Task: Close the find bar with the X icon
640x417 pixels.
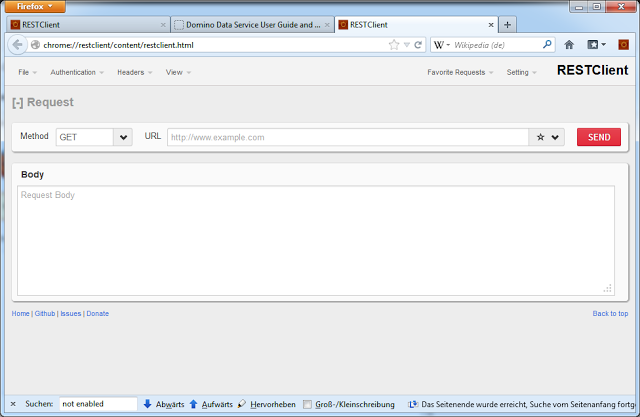Action: click(13, 404)
